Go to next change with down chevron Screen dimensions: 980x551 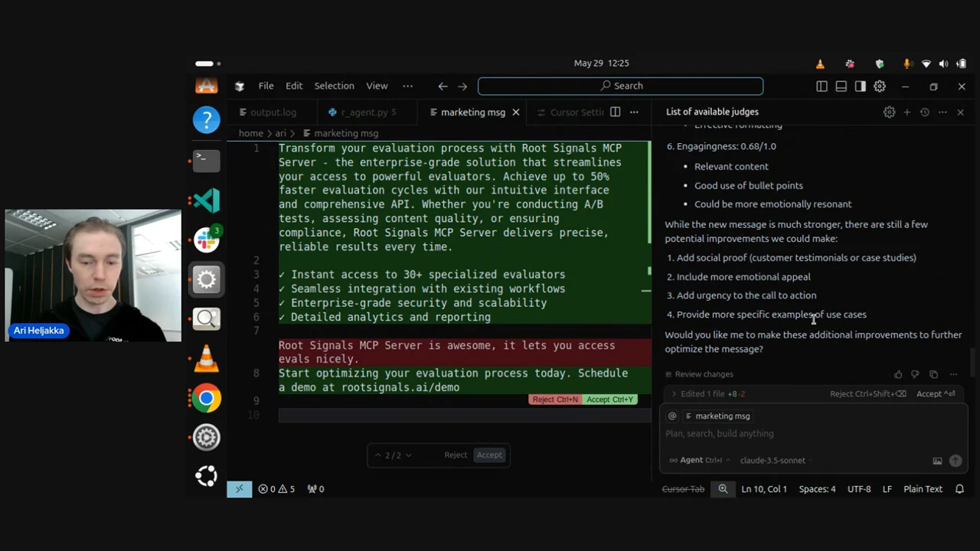[408, 455]
